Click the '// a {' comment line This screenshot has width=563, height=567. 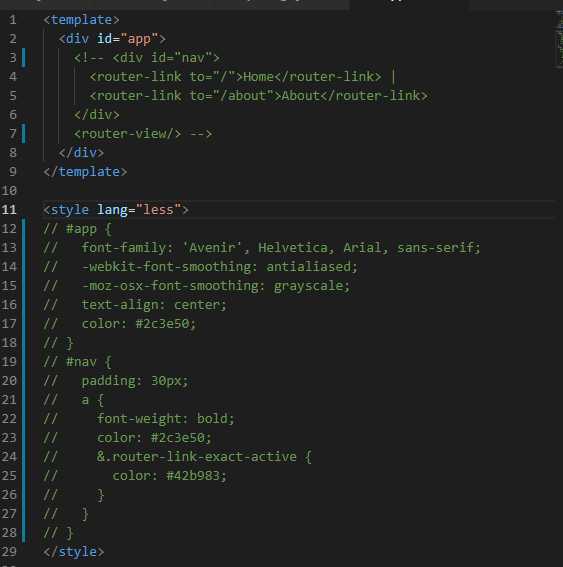coord(74,400)
